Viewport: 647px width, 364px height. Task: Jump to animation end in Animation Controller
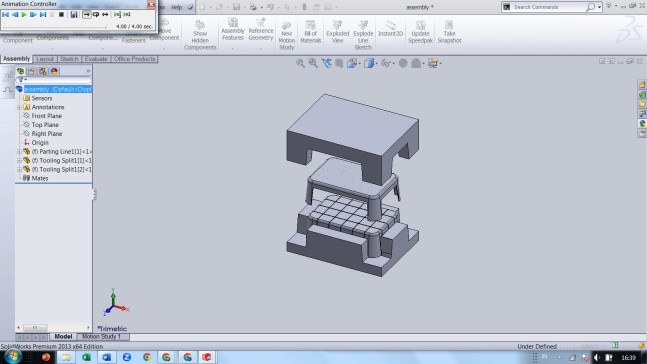43,14
